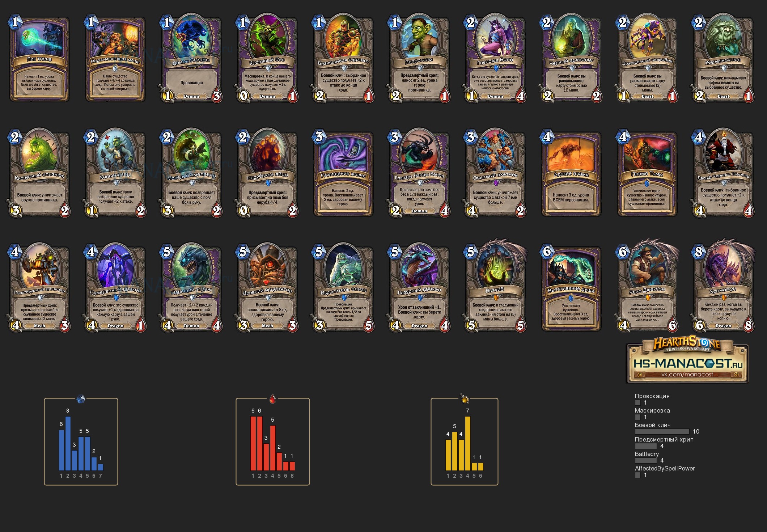This screenshot has width=767, height=532.
Task: Click the tallest blue bar for mana cost 2
Action: [x=68, y=443]
